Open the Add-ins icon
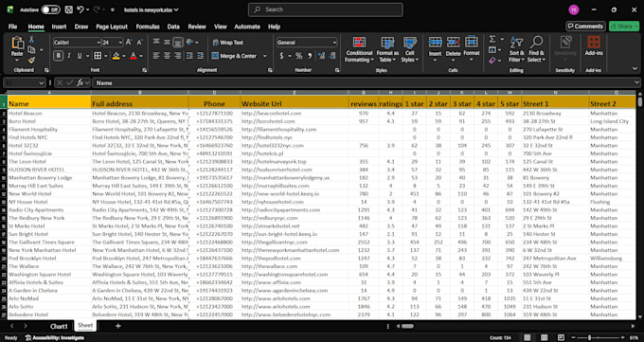Screen dimensions: 644x342 594,45
